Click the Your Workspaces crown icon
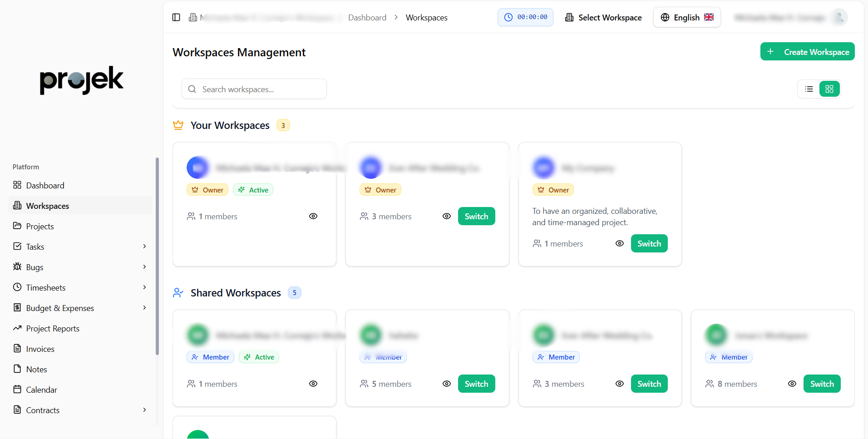 [x=178, y=125]
